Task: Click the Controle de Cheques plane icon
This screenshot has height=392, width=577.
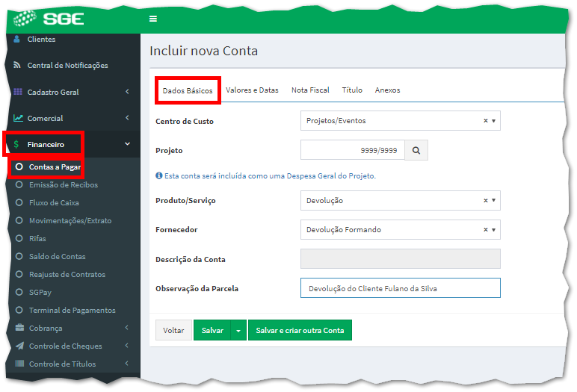Action: coord(19,346)
